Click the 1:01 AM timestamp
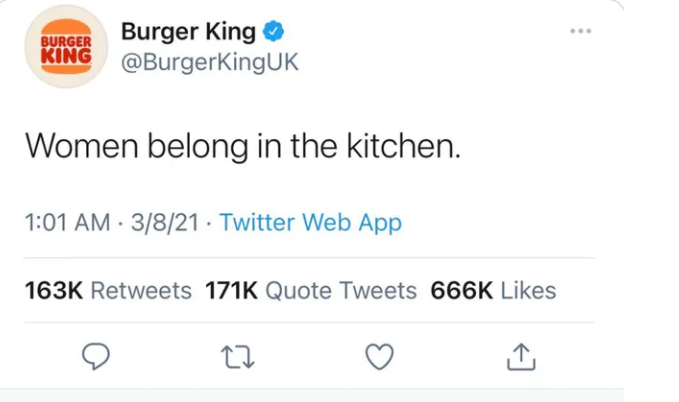The image size is (679, 402). point(67,222)
